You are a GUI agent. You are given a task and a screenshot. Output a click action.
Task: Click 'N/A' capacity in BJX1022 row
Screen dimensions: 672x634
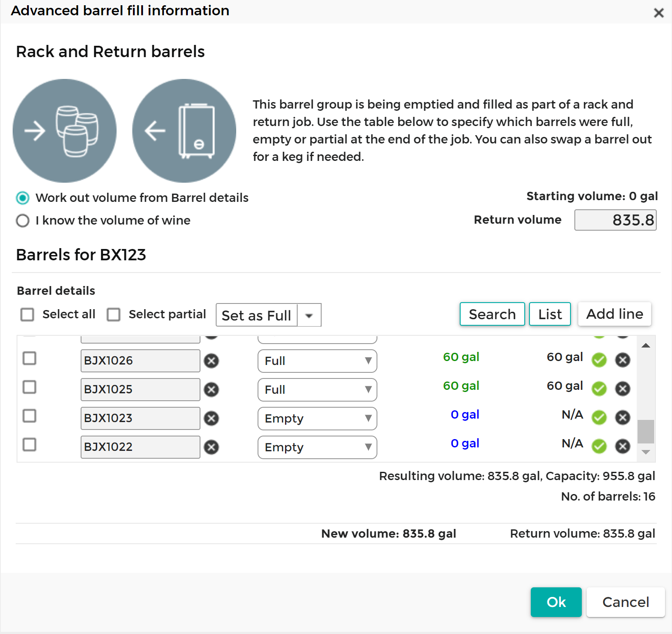(x=572, y=443)
